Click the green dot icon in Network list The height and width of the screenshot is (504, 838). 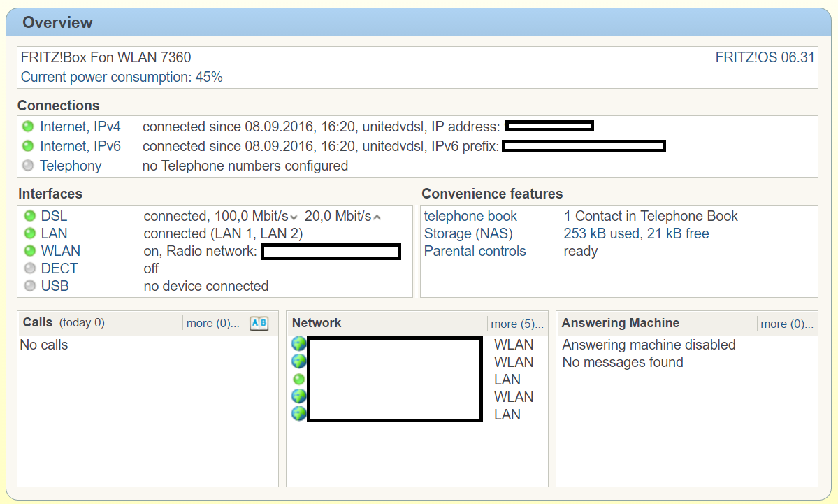point(299,380)
